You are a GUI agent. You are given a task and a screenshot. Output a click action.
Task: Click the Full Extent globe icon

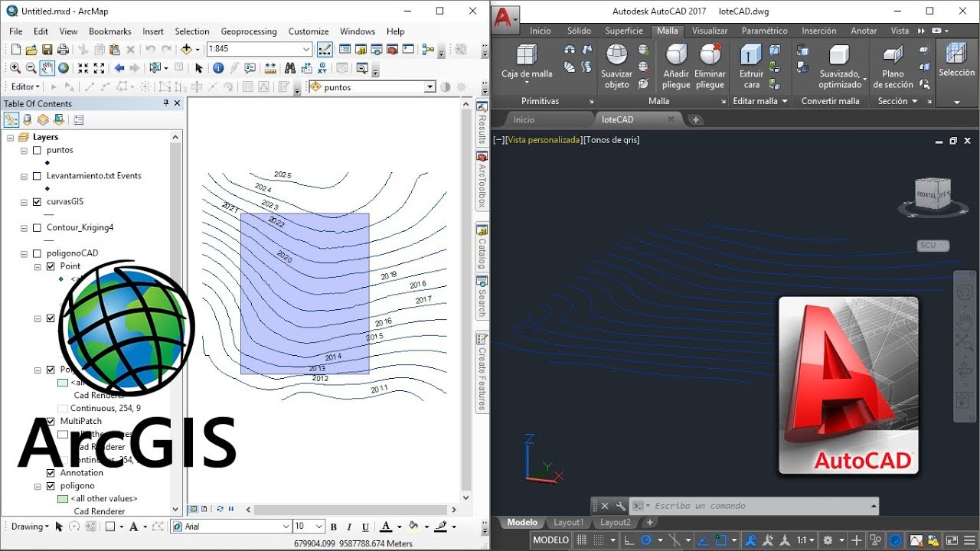click(64, 68)
